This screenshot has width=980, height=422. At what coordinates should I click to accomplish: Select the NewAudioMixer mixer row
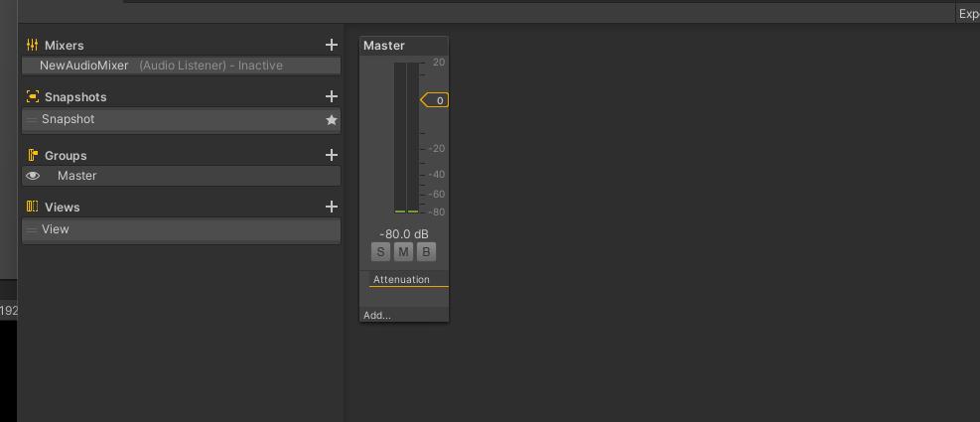pos(182,66)
